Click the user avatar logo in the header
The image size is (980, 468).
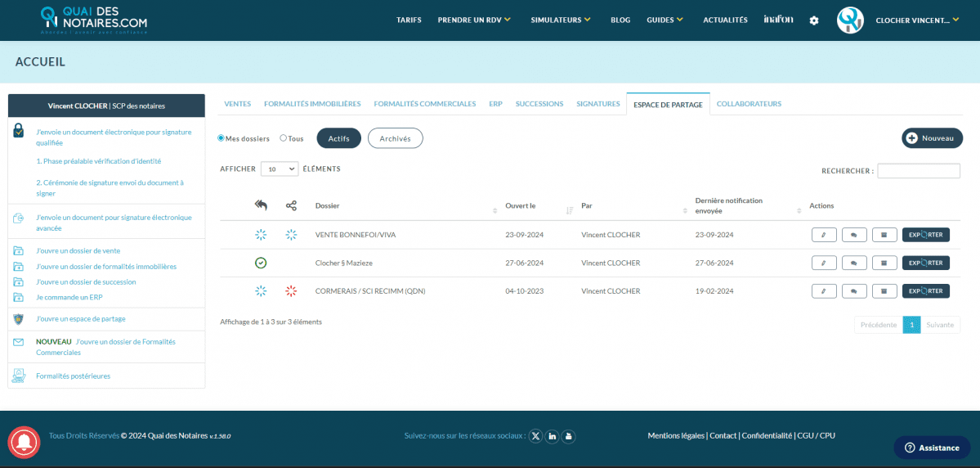click(x=850, y=20)
